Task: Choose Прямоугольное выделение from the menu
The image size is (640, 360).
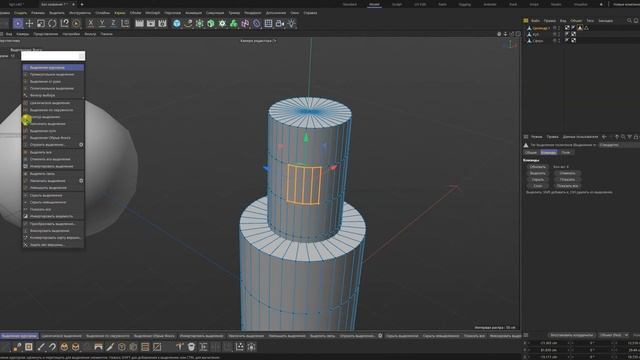Action: (x=53, y=74)
